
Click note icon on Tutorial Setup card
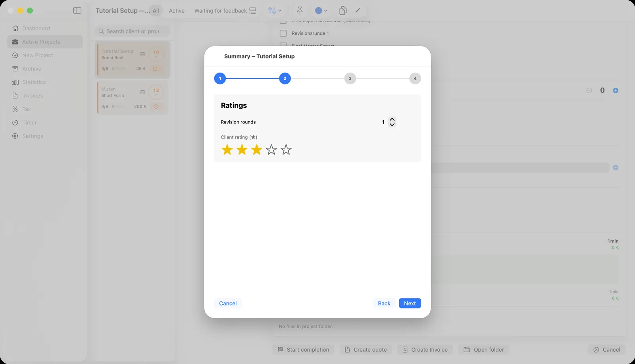tap(142, 54)
